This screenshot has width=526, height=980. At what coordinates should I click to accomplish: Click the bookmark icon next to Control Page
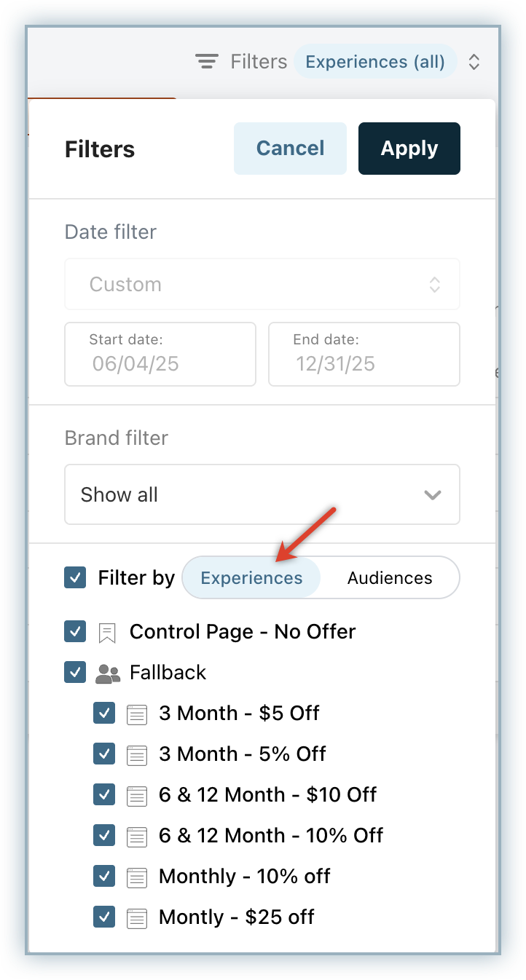107,632
